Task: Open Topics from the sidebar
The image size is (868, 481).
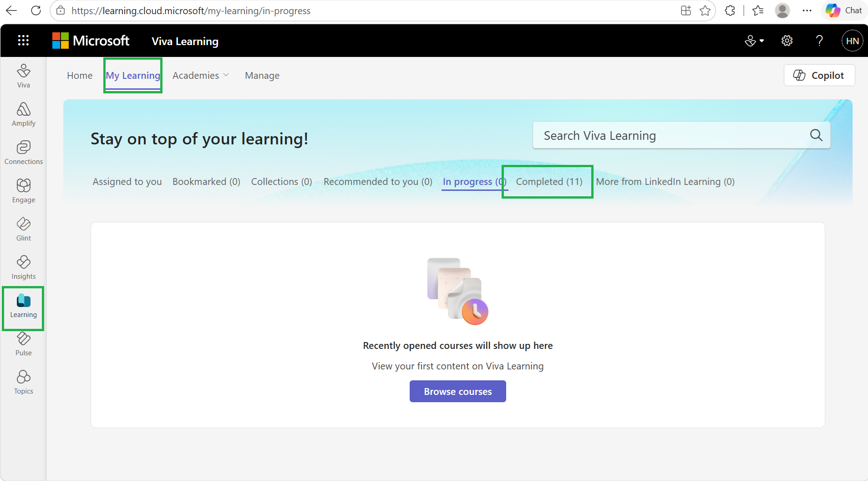Action: (24, 382)
